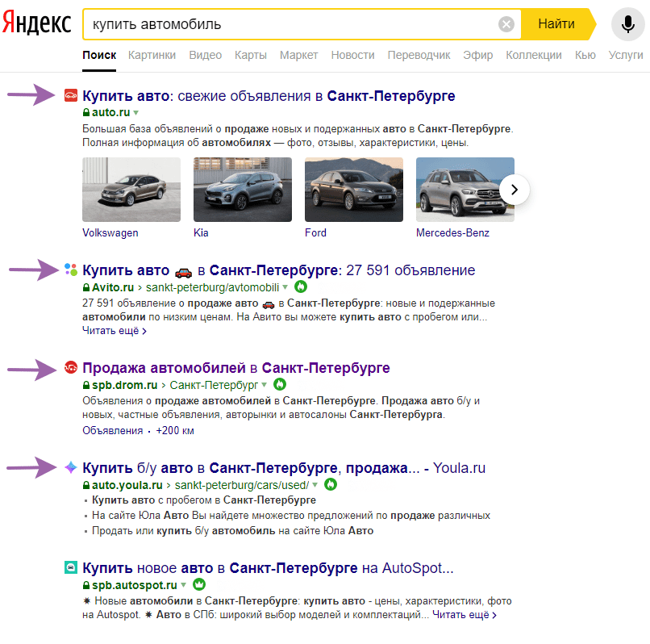The width and height of the screenshot is (650, 644).
Task: Switch to the Картинки tab
Action: (x=152, y=55)
